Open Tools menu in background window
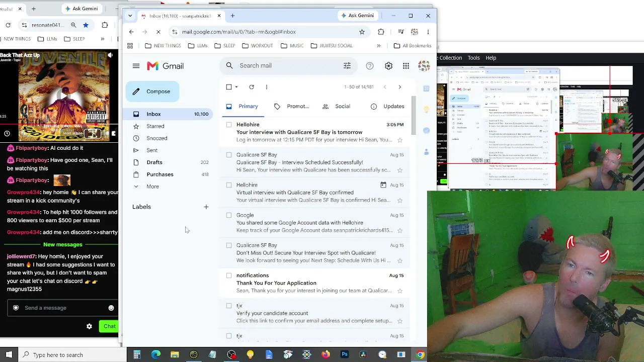Screen dimensions: 644x362 coord(473,58)
